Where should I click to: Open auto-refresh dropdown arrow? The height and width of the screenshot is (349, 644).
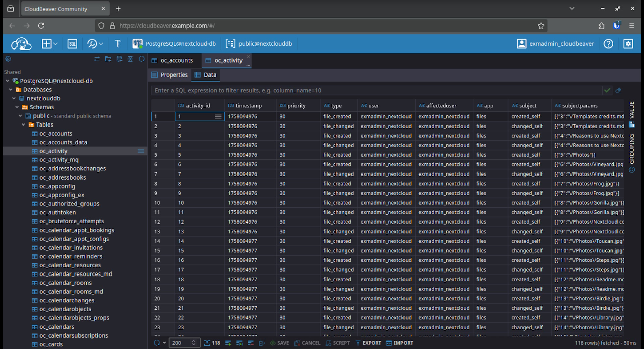pyautogui.click(x=164, y=343)
